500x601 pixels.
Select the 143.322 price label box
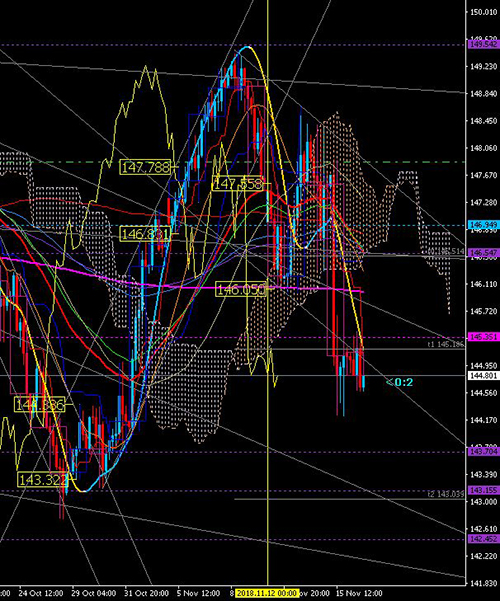click(x=43, y=479)
